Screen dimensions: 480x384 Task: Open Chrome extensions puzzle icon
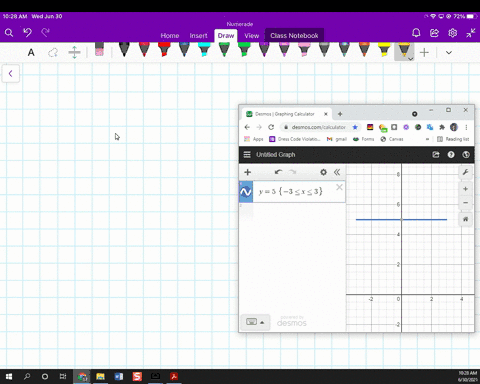coord(442,127)
